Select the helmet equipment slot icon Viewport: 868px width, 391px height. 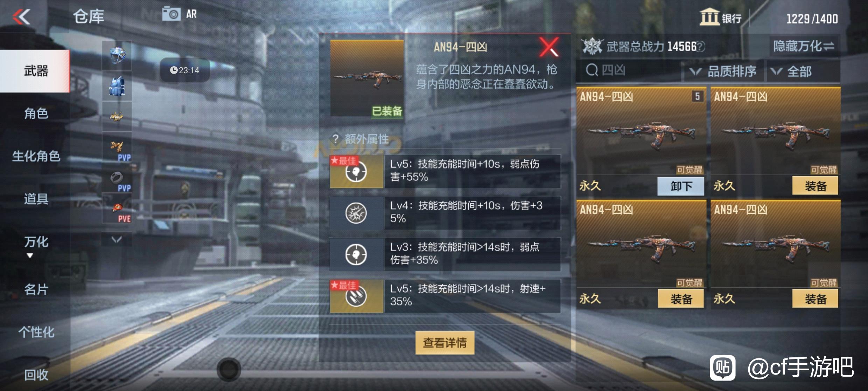117,56
